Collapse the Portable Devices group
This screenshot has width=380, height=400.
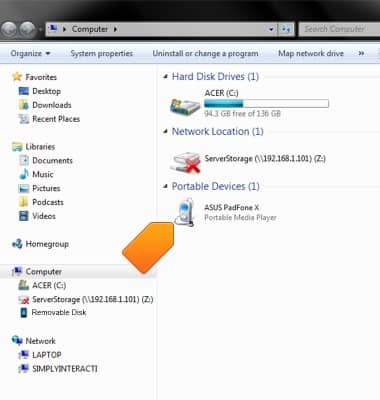click(x=165, y=186)
